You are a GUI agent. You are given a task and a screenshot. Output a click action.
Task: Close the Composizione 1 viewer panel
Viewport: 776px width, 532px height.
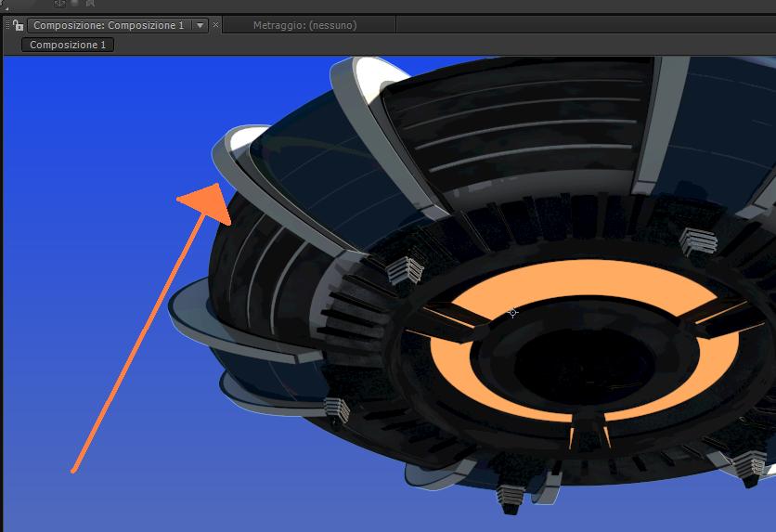point(215,24)
